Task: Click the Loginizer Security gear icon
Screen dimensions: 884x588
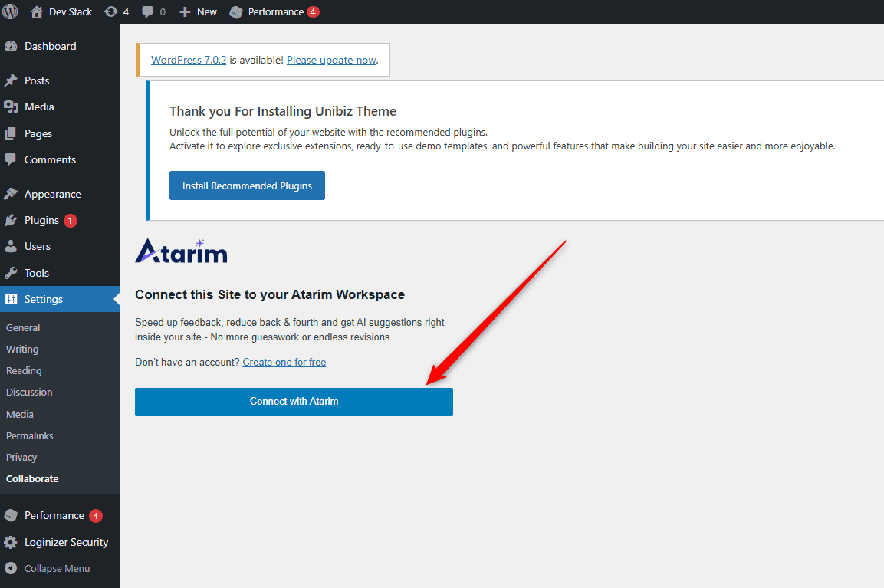Action: coord(11,542)
